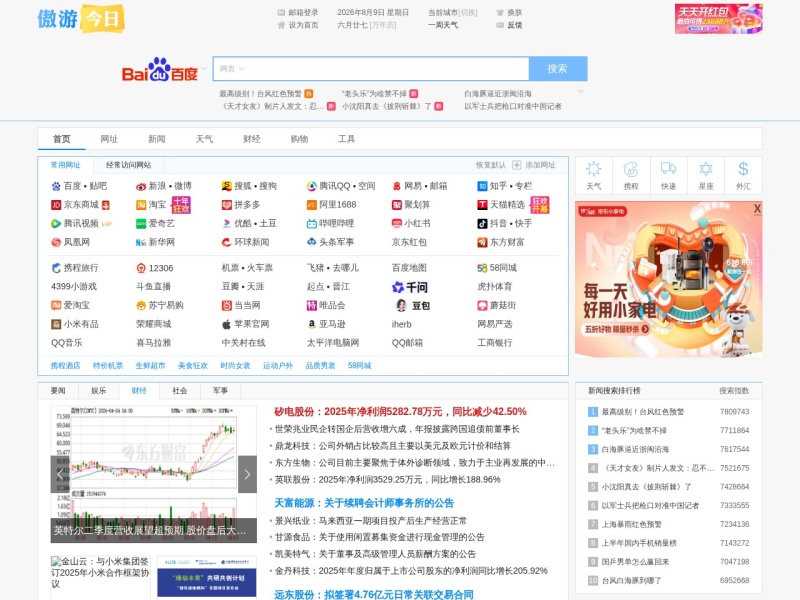Open ranking item 上海暴雨红色预警
Viewport: 800px width, 600px height.
632,524
